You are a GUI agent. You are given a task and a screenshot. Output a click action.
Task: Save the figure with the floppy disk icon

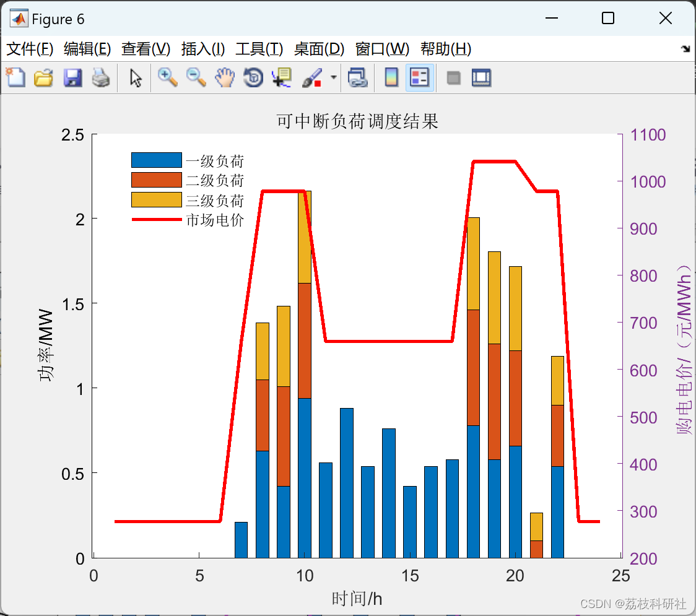(x=72, y=77)
